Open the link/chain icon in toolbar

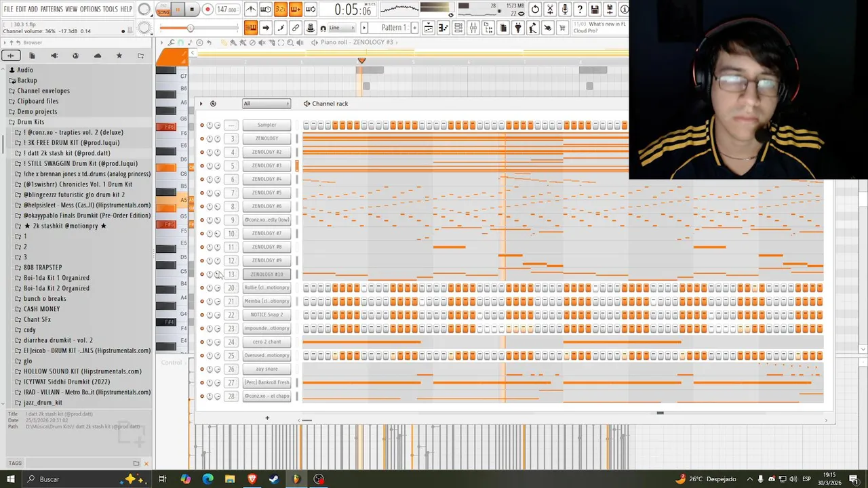[x=296, y=28]
